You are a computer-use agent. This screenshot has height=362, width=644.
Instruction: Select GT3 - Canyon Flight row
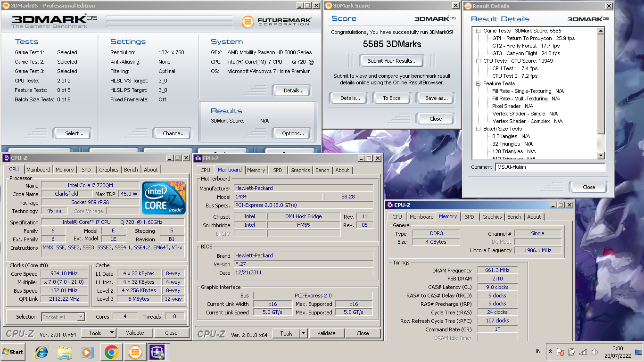point(526,53)
